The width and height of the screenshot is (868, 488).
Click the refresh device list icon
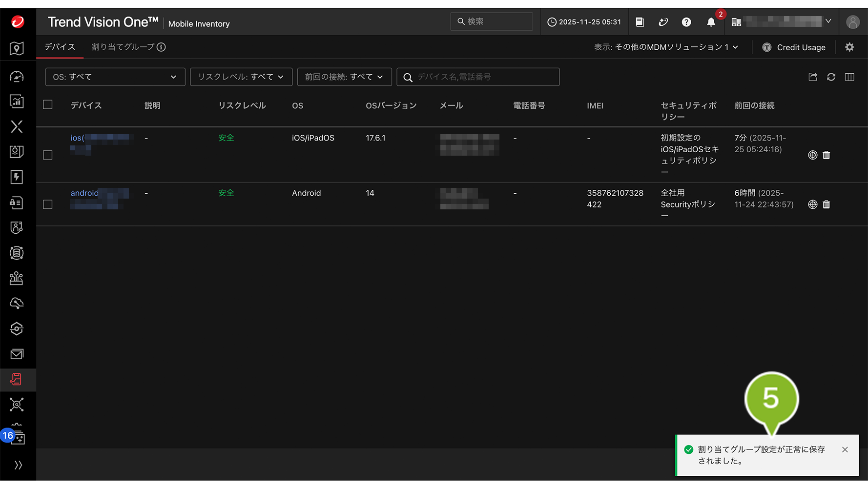pos(831,77)
